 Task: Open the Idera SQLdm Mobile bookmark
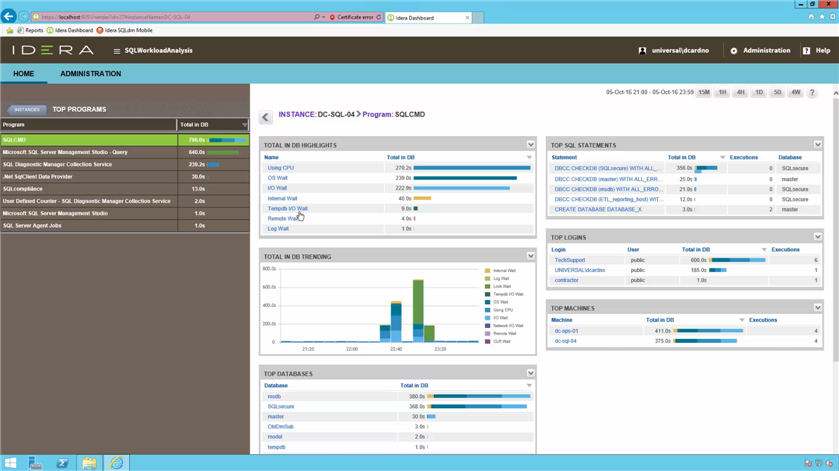(124, 31)
